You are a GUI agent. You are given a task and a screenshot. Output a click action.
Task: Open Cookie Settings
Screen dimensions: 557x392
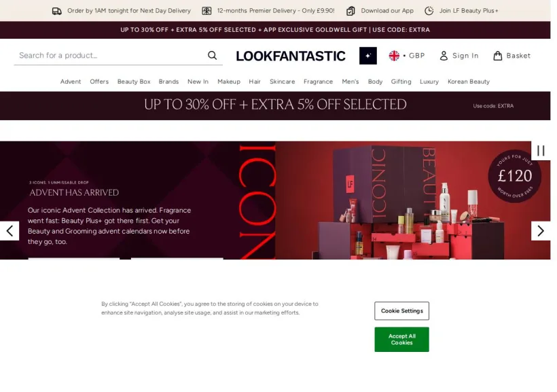pyautogui.click(x=401, y=311)
